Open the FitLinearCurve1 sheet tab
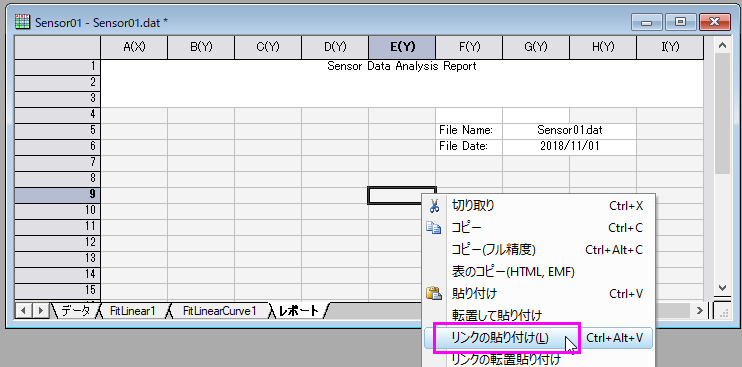Image resolution: width=742 pixels, height=367 pixels. (219, 311)
